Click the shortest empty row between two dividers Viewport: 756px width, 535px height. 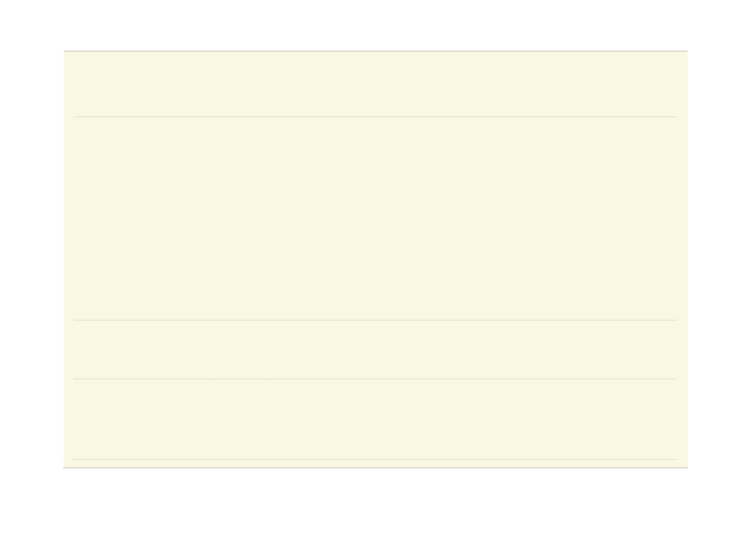376,350
